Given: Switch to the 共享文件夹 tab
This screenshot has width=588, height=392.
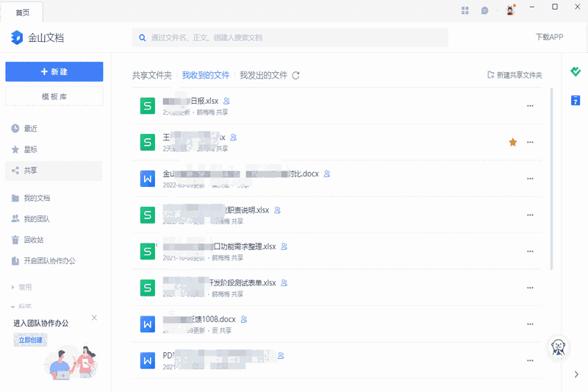Looking at the screenshot, I should point(152,76).
